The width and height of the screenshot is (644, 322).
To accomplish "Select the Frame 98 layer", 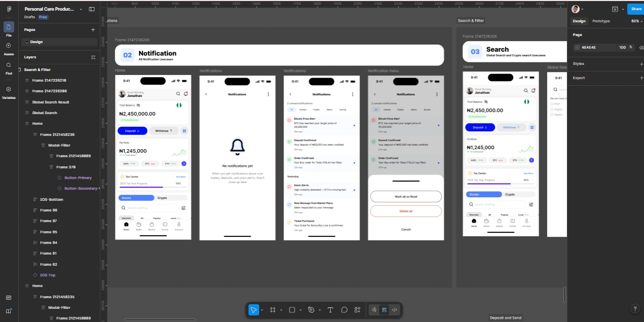I will pos(49,210).
